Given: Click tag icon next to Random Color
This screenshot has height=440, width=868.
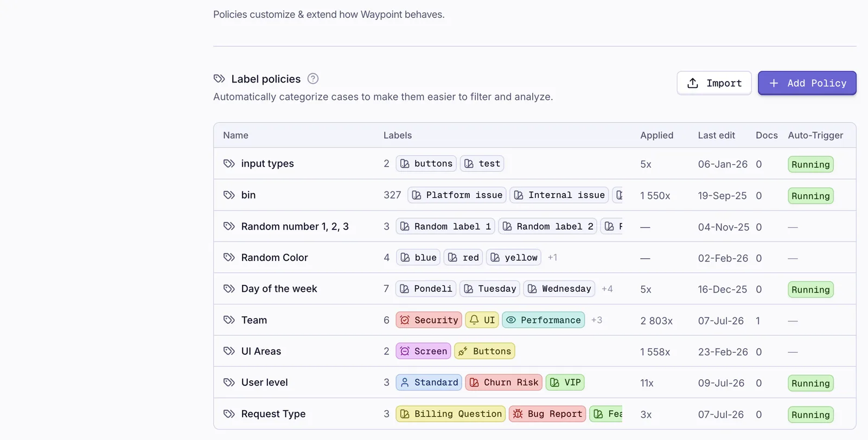Looking at the screenshot, I should (x=229, y=257).
